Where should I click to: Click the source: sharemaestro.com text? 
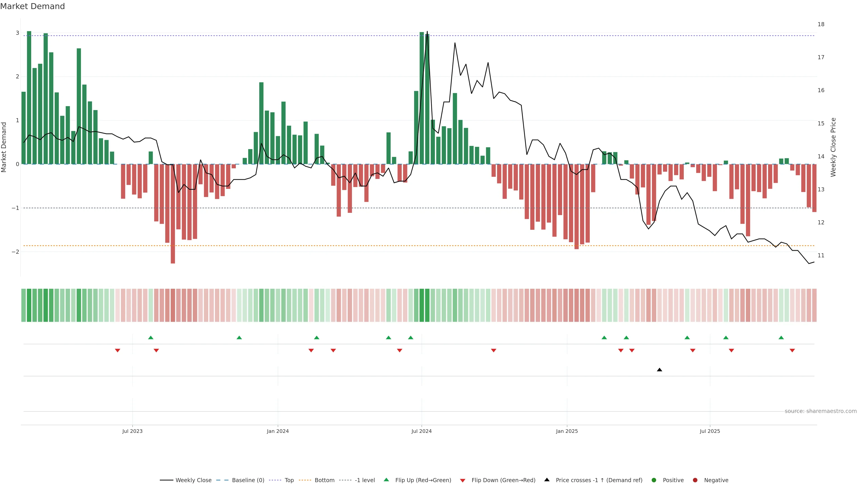(x=821, y=411)
